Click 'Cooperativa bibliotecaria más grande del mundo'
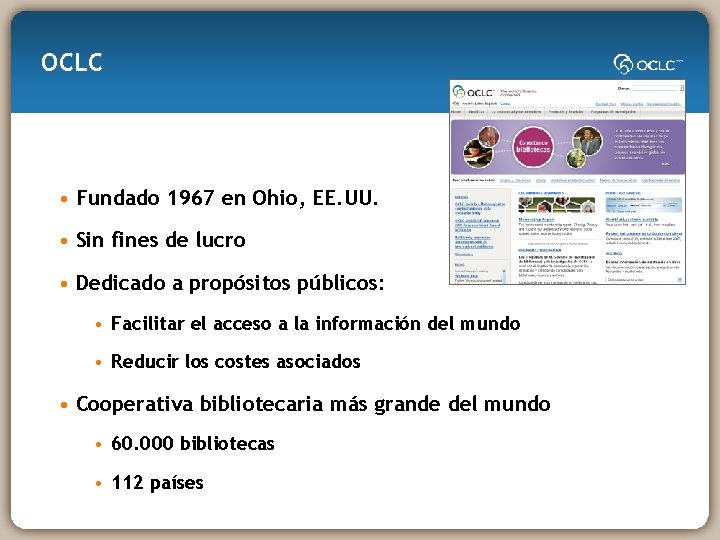The width and height of the screenshot is (720, 540). [313, 404]
